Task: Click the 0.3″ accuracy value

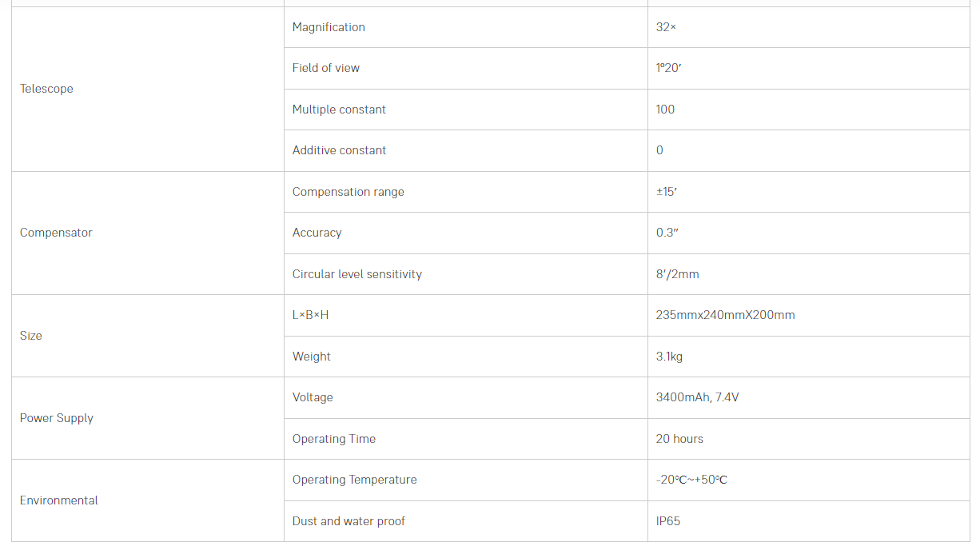Action: point(667,233)
